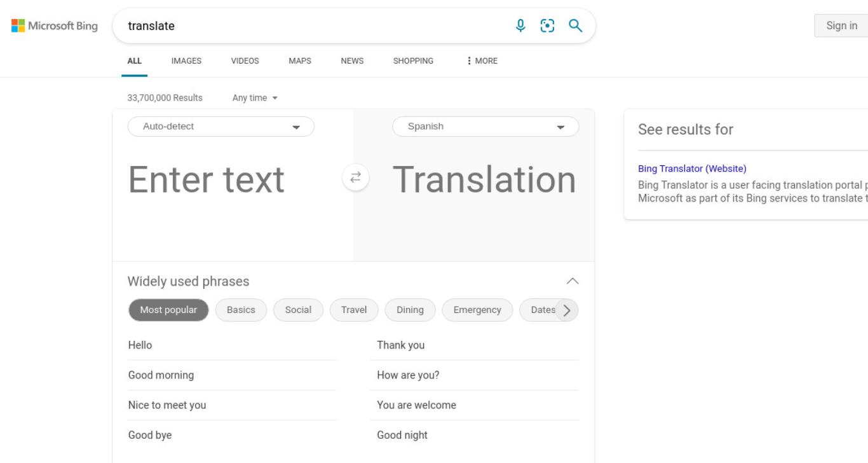The image size is (868, 463).
Task: Choose the phrase Nice to meet you
Action: tap(232, 405)
